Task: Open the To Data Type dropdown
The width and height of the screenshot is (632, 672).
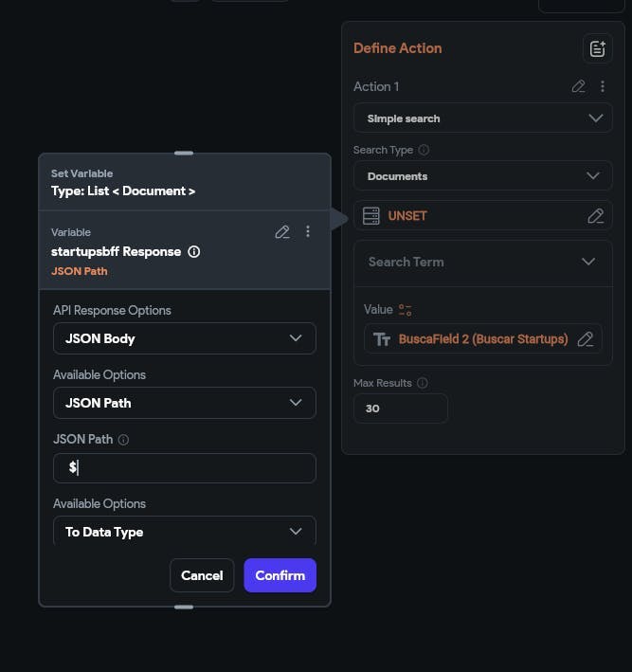Action: click(185, 532)
